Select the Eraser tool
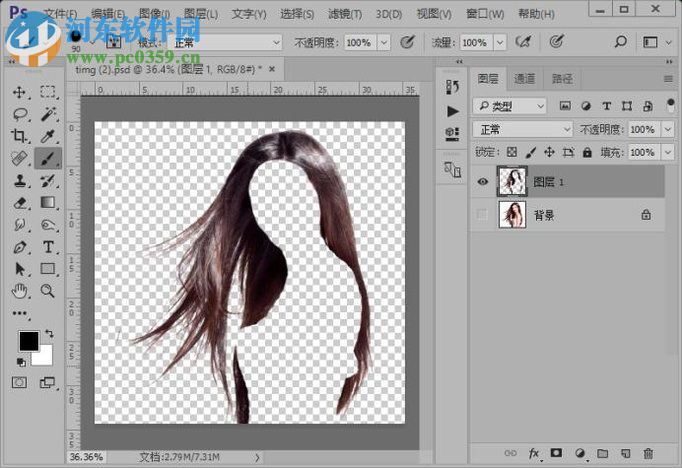Viewport: 682px width, 468px height. (19, 203)
